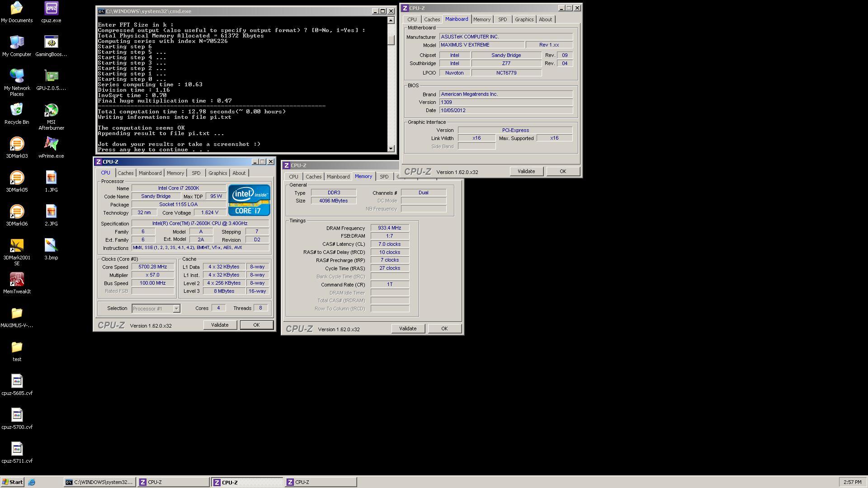
Task: Click OK in the Mainboard window
Action: pos(563,172)
